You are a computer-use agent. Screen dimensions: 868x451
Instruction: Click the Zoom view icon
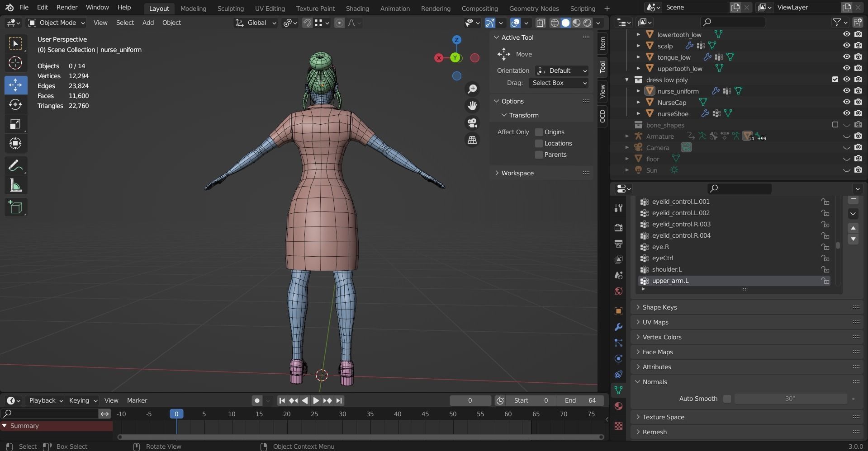(472, 89)
